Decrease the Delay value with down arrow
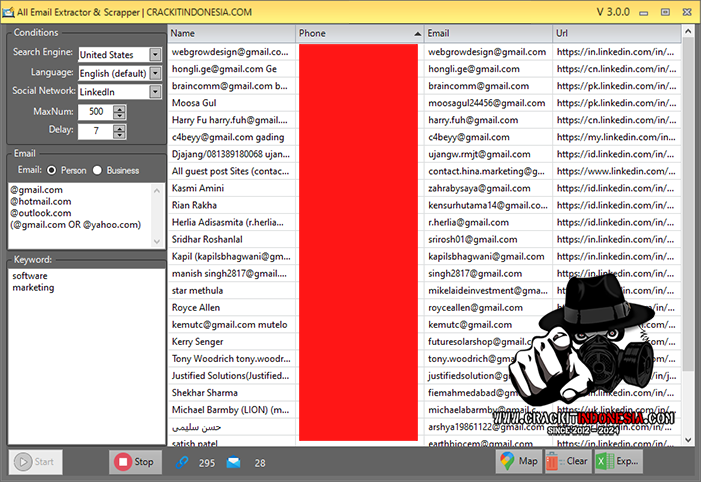This screenshot has height=482, width=701. click(x=120, y=135)
